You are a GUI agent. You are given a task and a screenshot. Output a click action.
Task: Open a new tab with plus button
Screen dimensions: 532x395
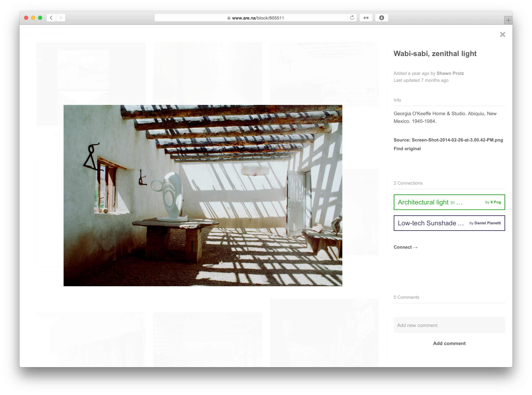[x=508, y=20]
